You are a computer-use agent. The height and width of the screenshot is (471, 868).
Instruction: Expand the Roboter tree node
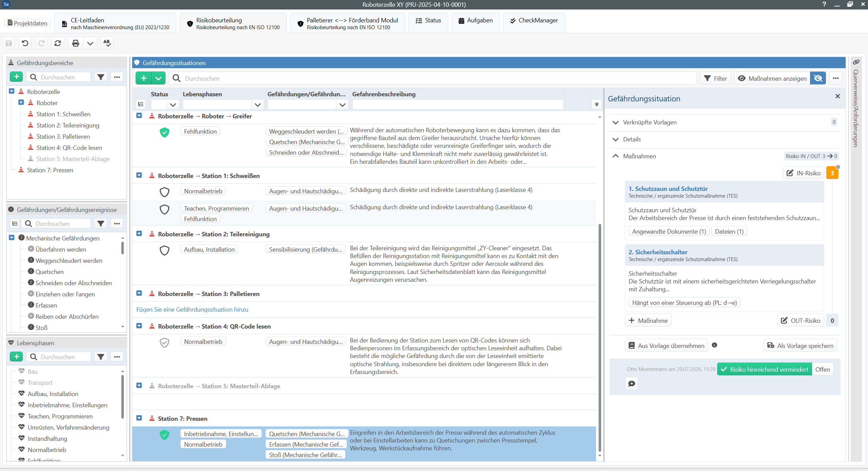coord(21,102)
